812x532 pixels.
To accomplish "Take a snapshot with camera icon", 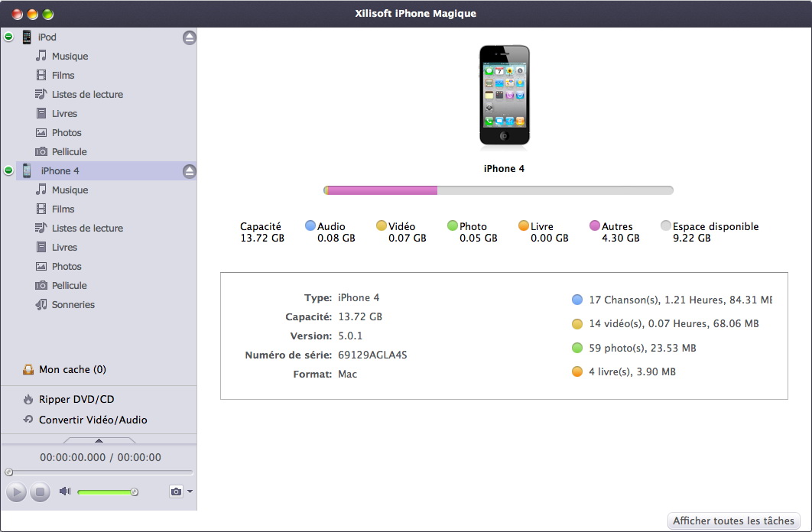I will 176,491.
